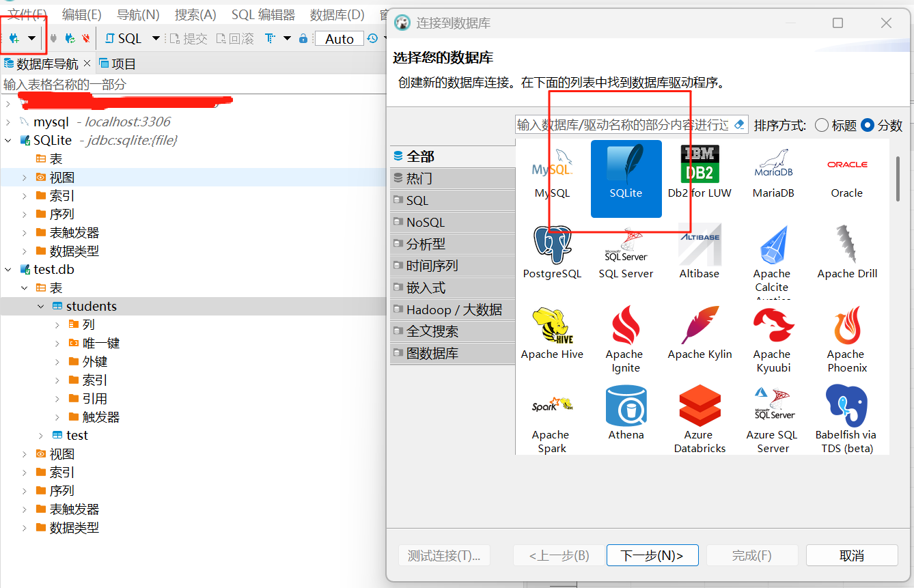Image resolution: width=914 pixels, height=588 pixels.
Task: Click the 取消 button
Action: (x=852, y=555)
